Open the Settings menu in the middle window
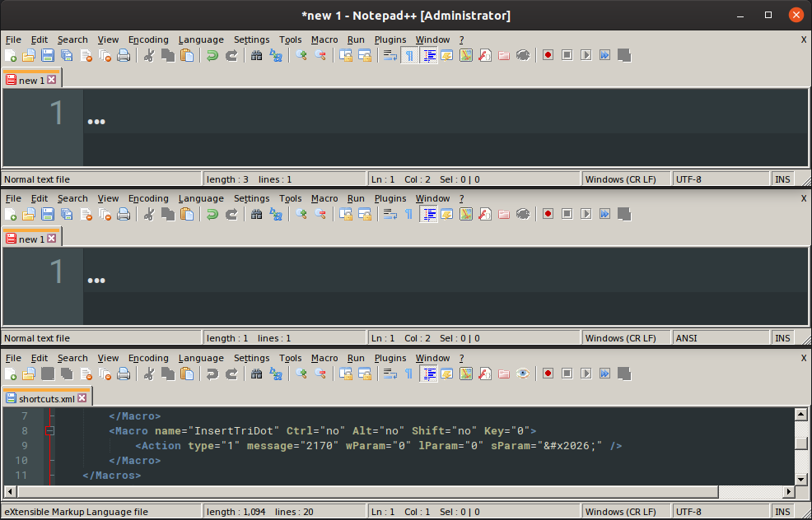The width and height of the screenshot is (812, 520). tap(251, 198)
